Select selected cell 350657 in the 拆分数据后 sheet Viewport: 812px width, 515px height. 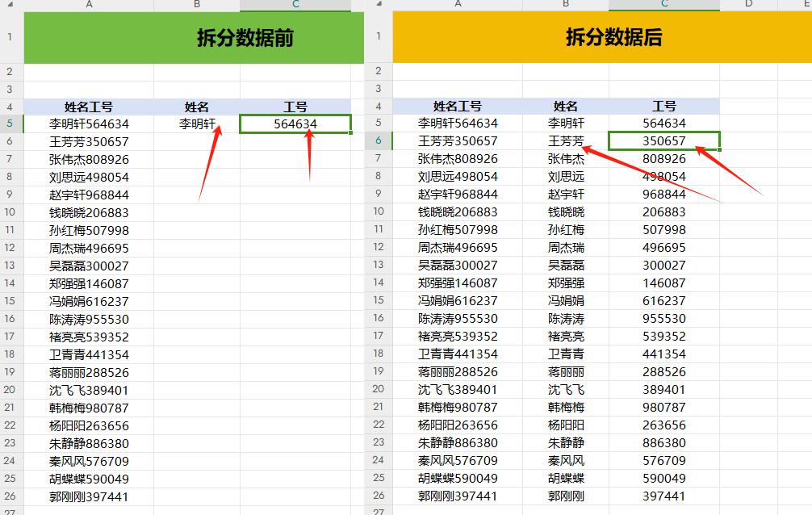click(664, 141)
